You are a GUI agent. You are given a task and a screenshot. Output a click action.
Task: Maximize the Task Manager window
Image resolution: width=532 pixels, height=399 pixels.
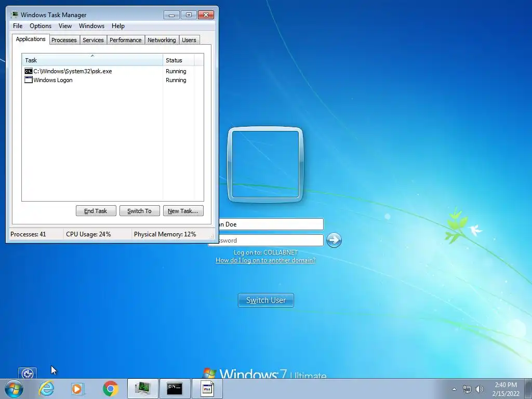tap(189, 15)
